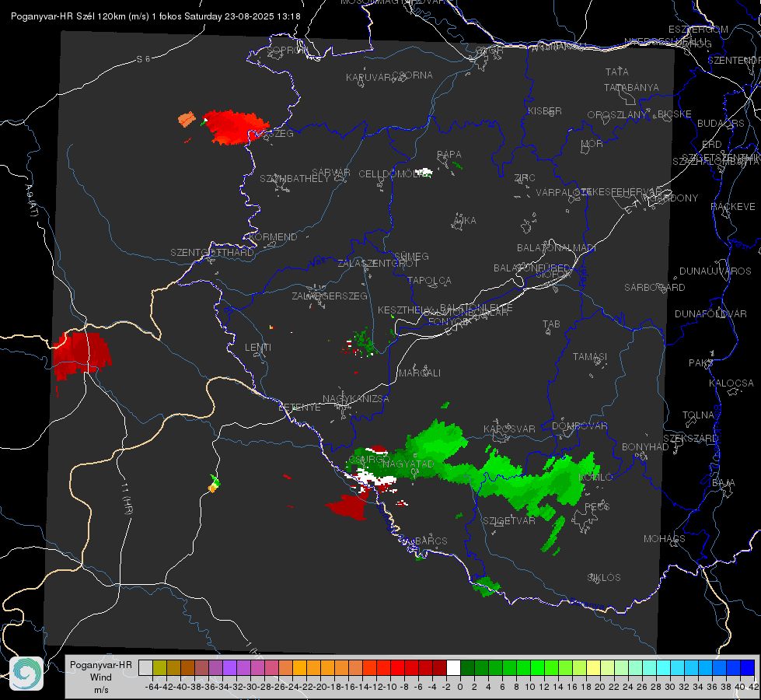
Task: Click the -64 legend scale value
Action: coord(152,687)
